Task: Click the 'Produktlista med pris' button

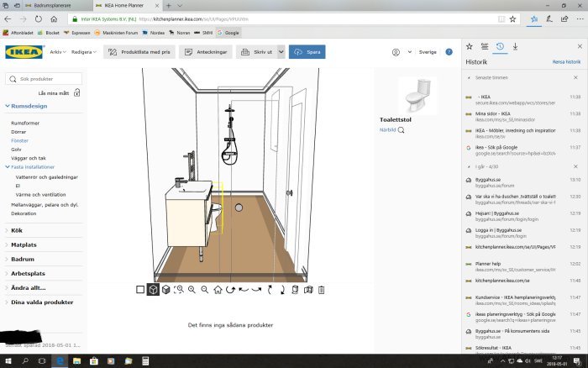Action: (139, 52)
